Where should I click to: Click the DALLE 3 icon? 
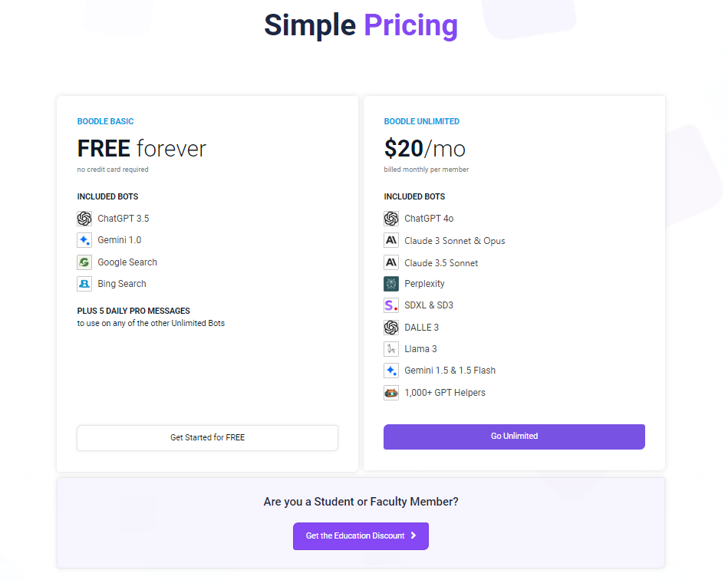coord(391,328)
